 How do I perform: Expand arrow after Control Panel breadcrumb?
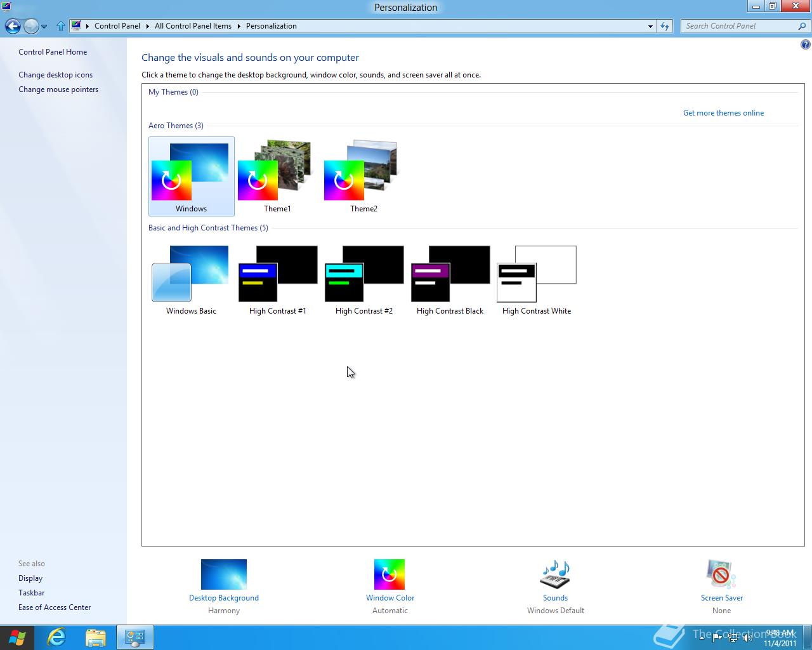pyautogui.click(x=148, y=26)
